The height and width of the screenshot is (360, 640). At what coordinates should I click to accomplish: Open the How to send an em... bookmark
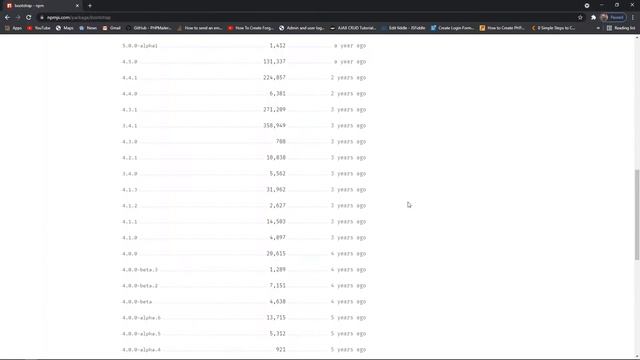[x=200, y=28]
